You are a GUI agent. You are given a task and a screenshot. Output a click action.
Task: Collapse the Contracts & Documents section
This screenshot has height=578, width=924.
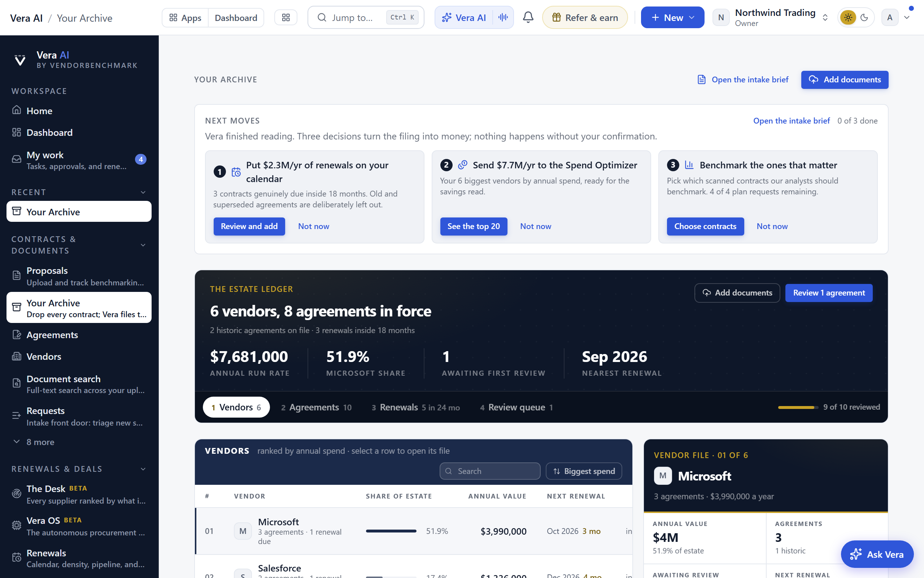(x=143, y=245)
